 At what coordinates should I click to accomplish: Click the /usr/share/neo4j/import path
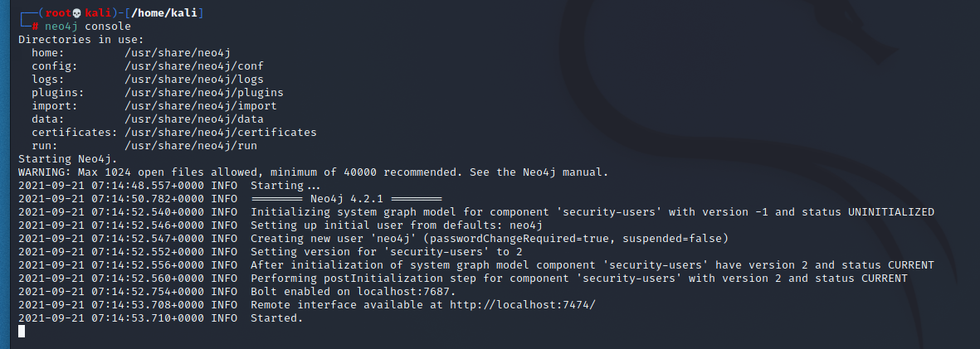tap(201, 106)
